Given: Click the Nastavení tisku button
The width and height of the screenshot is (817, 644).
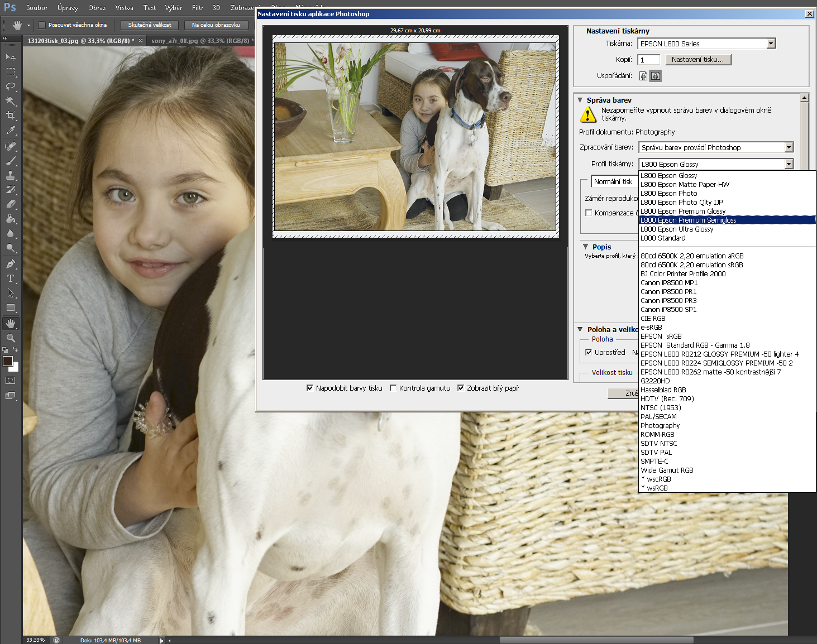Looking at the screenshot, I should (x=697, y=60).
